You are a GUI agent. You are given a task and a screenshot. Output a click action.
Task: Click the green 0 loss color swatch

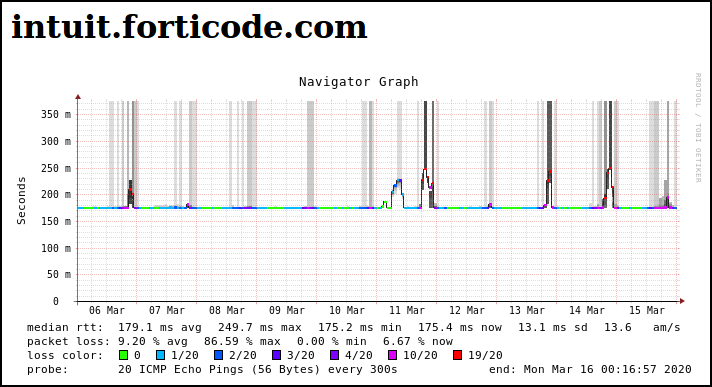[x=123, y=355]
